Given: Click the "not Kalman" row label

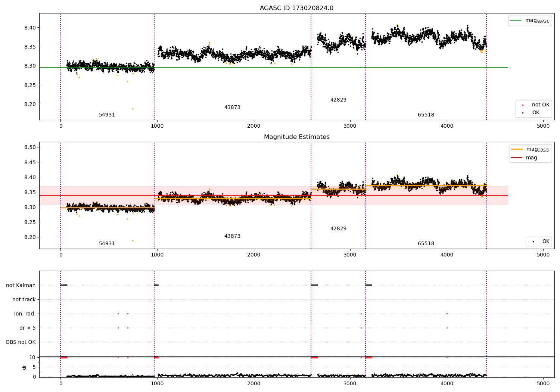Looking at the screenshot, I should 21,285.
